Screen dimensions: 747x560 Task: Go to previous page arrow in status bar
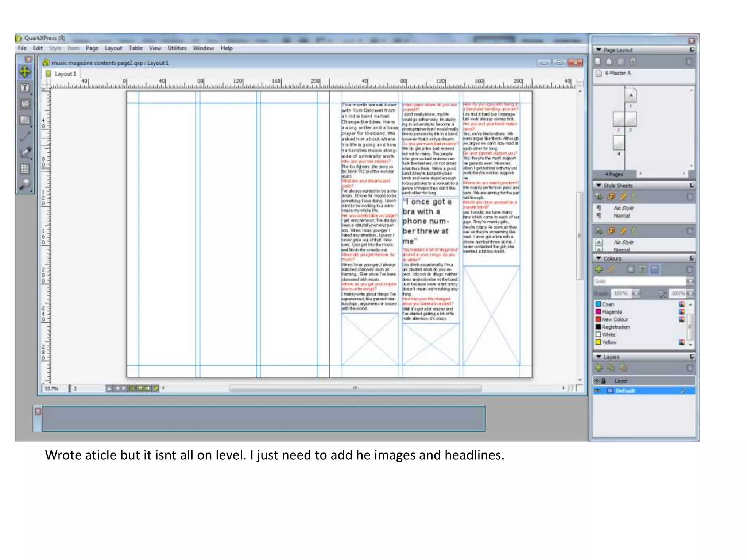tap(117, 388)
